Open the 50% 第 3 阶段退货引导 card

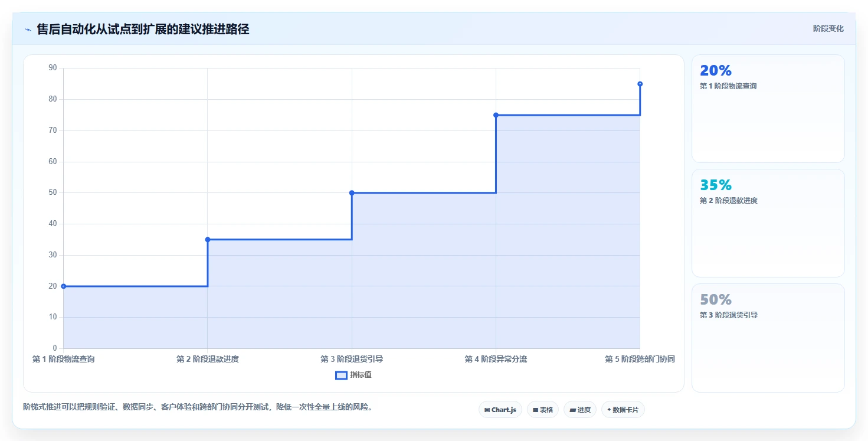[x=768, y=338]
